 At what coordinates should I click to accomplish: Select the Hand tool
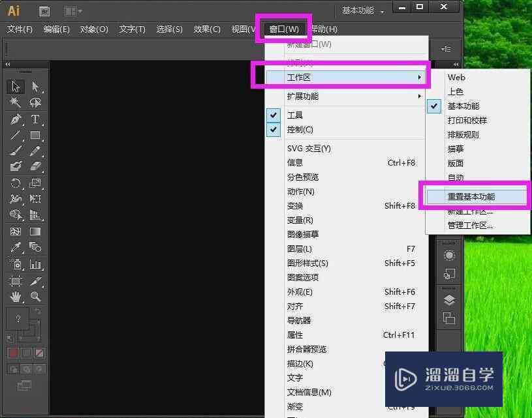pyautogui.click(x=16, y=297)
